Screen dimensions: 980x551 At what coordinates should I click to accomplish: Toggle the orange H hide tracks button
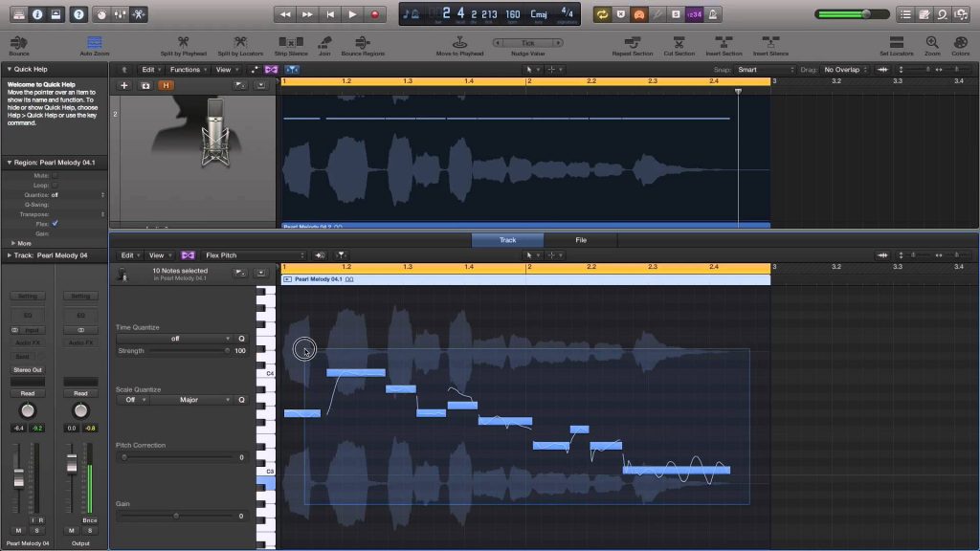[166, 85]
